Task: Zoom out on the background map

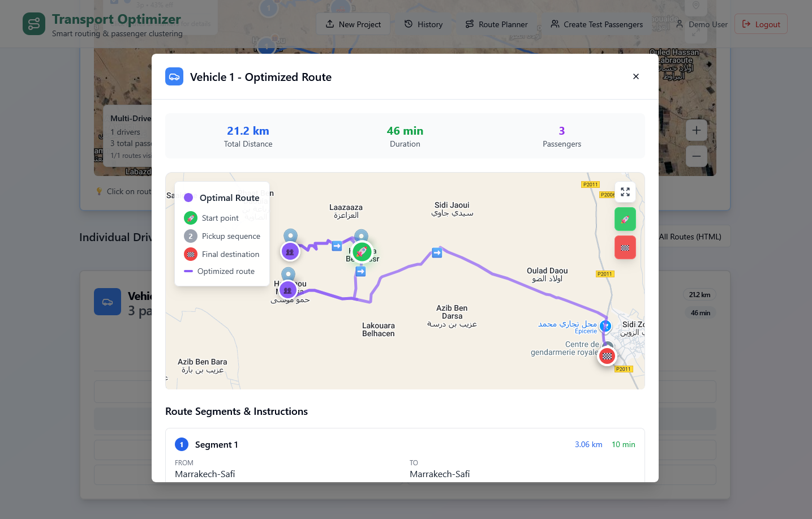Action: pyautogui.click(x=696, y=156)
